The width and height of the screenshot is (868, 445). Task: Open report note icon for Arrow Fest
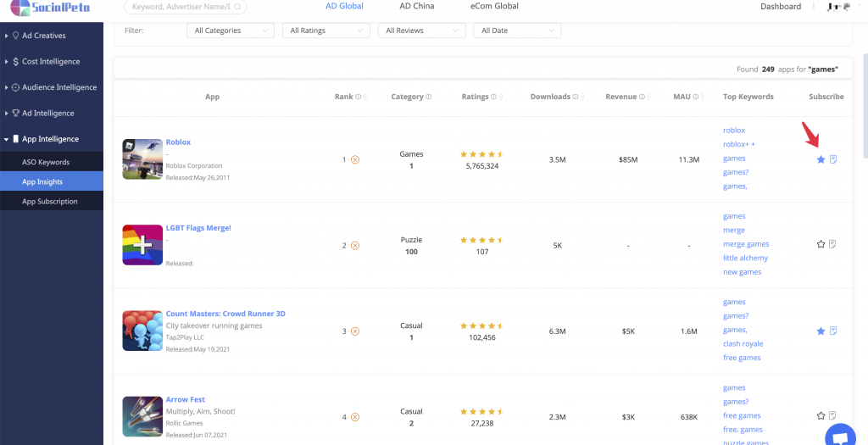[x=833, y=415]
